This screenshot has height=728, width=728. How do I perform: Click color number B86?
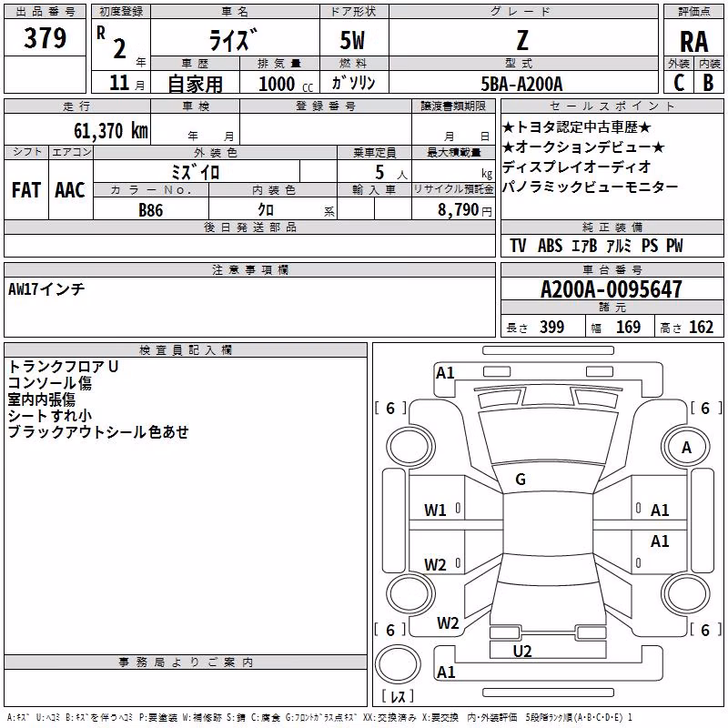151,210
